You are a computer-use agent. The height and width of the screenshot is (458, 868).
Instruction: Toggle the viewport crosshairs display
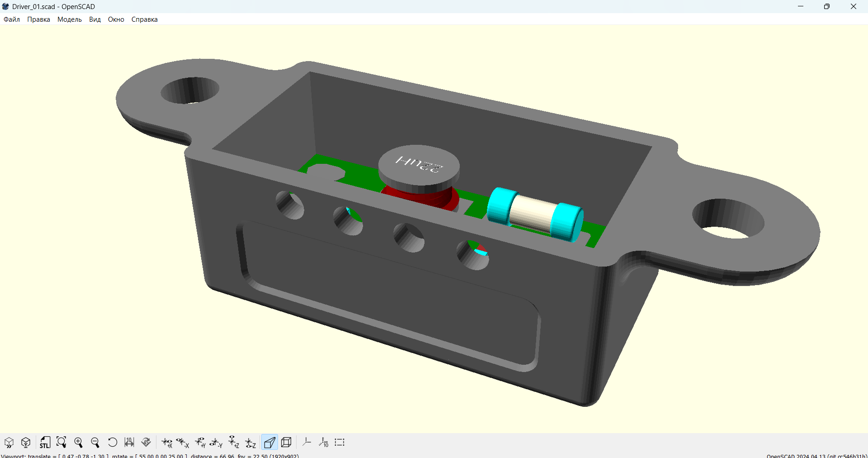pyautogui.click(x=340, y=442)
